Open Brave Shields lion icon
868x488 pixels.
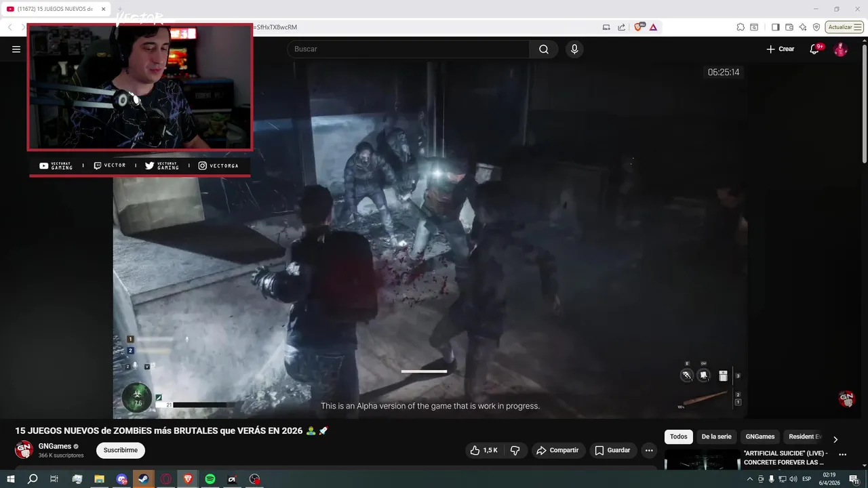click(638, 27)
